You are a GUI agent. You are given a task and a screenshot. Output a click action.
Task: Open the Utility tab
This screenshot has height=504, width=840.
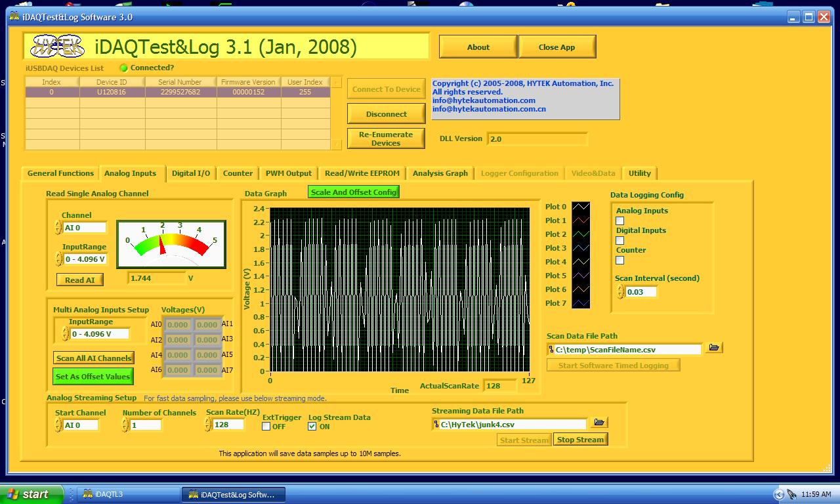click(x=640, y=173)
